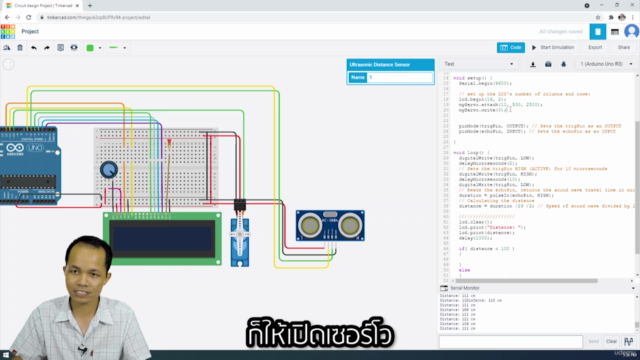Click the Share button
This screenshot has height=360, width=640.
click(x=624, y=47)
